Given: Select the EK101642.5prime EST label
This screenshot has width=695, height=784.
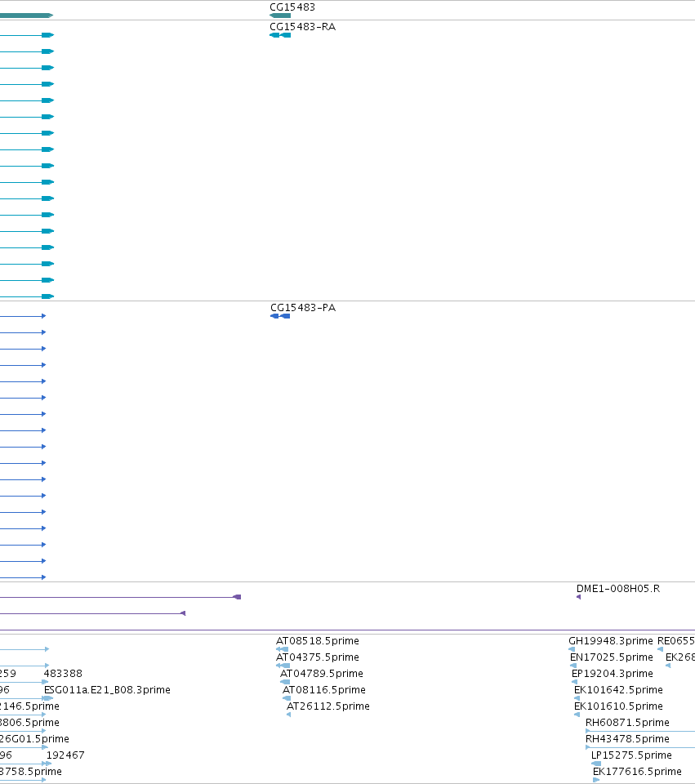Looking at the screenshot, I should (618, 689).
